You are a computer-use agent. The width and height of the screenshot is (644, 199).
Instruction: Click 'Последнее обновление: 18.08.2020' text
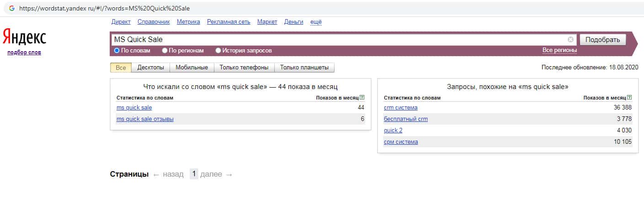590,68
